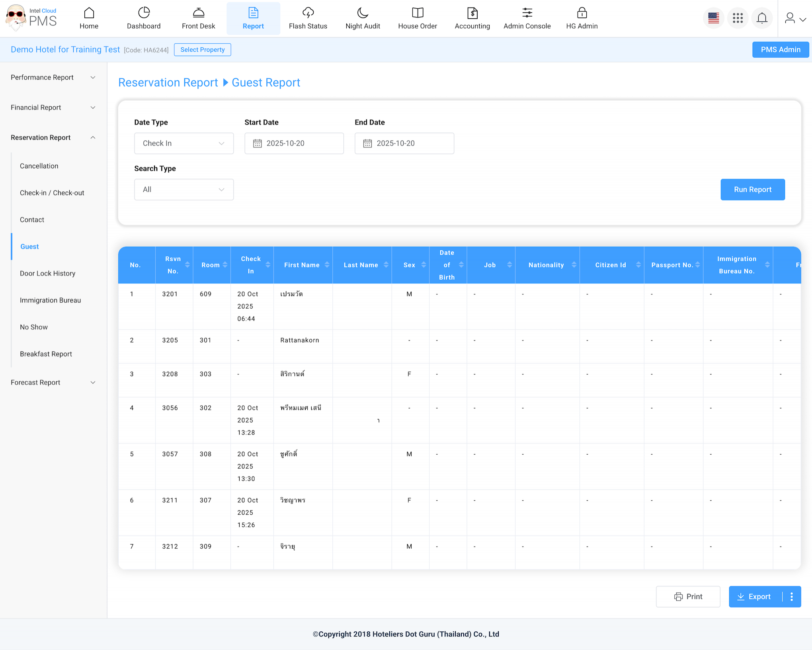Open the Immigration Bureau report
The width and height of the screenshot is (812, 650).
50,300
